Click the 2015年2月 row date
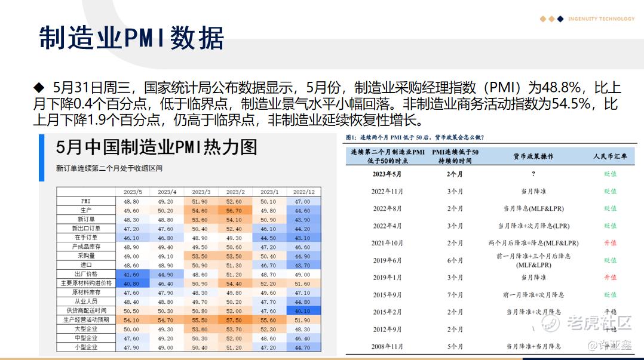 click(387, 312)
